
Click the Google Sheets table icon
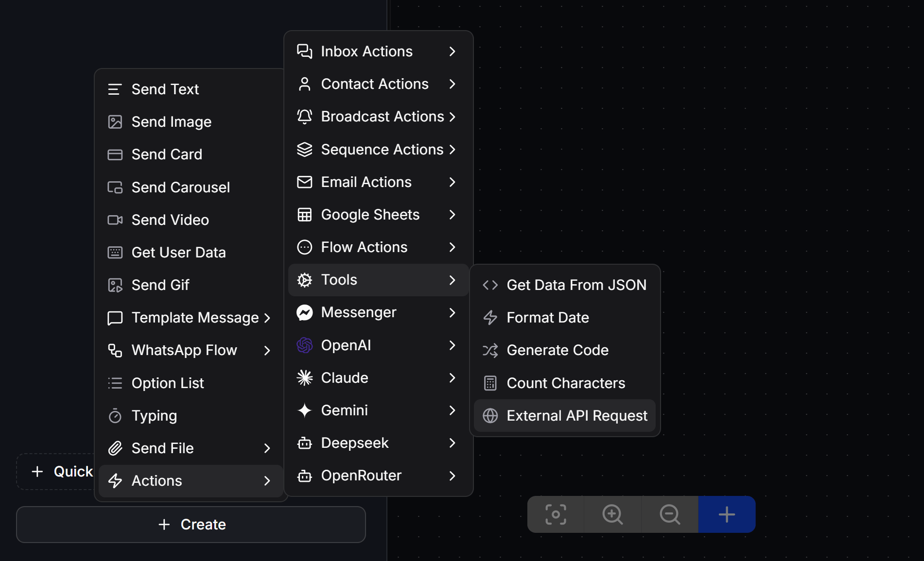point(304,215)
